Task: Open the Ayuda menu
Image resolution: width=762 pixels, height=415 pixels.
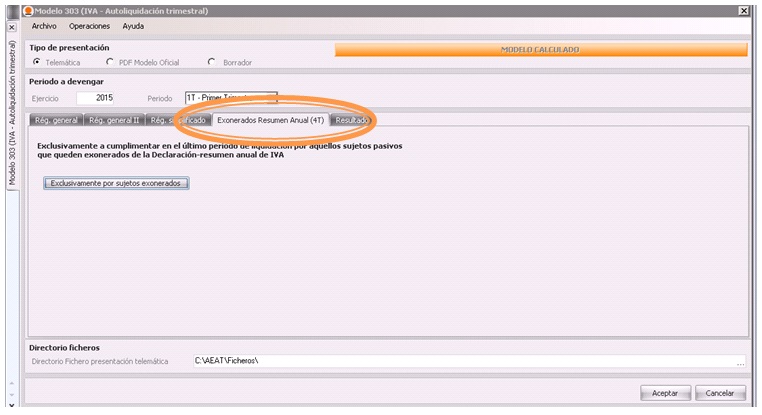Action: [133, 26]
